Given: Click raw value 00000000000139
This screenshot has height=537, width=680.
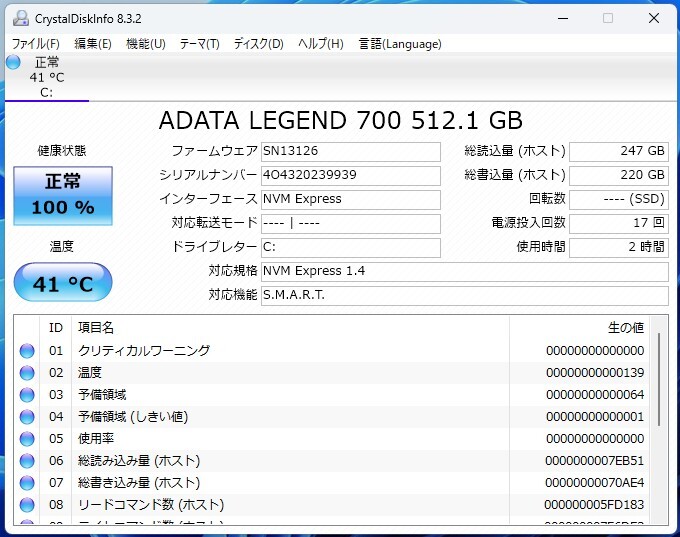Looking at the screenshot, I should click(x=595, y=373).
